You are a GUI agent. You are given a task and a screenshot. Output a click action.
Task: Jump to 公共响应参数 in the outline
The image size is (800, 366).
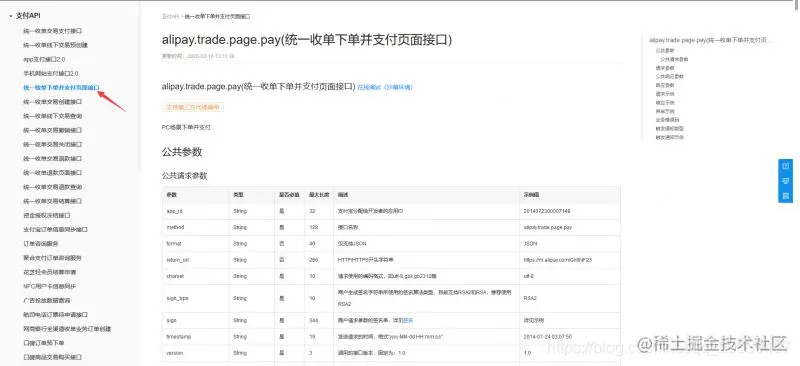(x=669, y=76)
